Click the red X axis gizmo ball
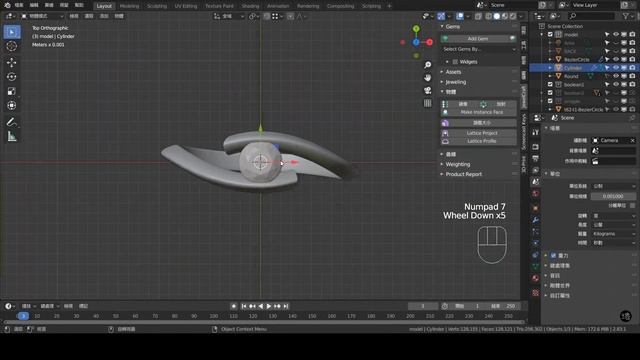 [429, 42]
